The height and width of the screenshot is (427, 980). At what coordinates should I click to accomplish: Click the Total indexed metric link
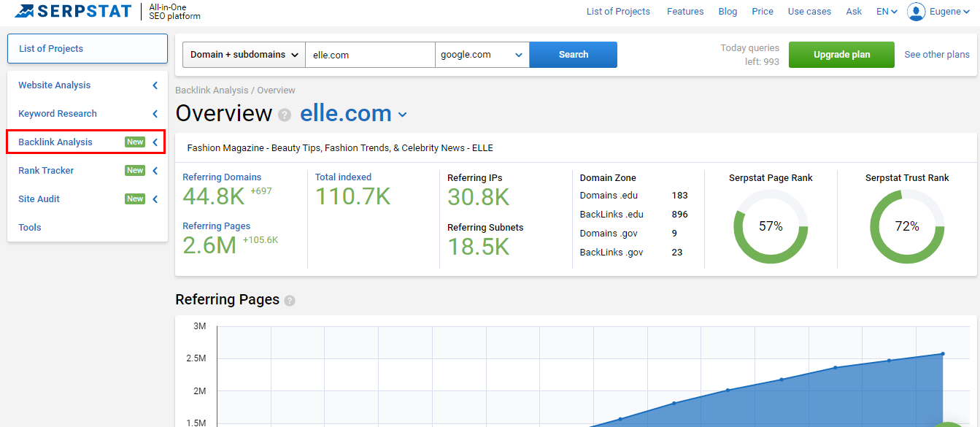tap(343, 177)
